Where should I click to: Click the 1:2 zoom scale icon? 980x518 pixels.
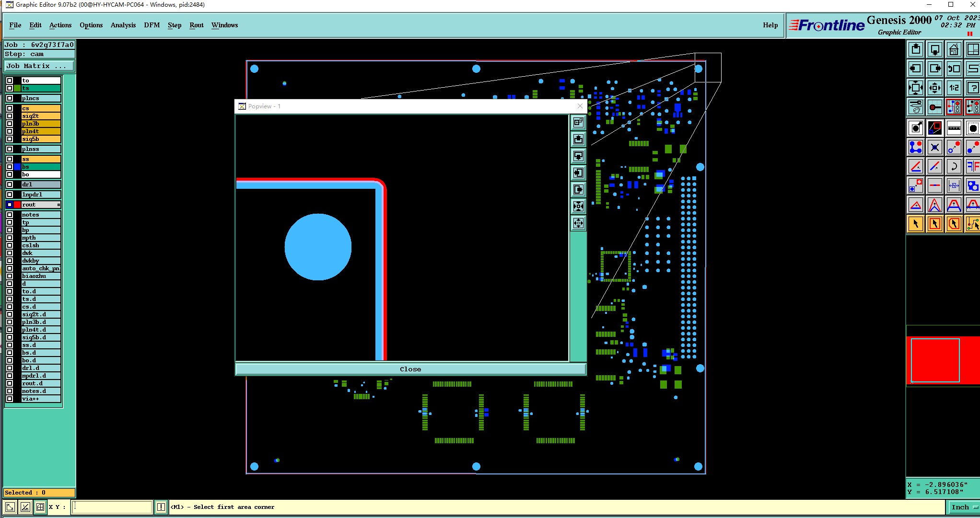pyautogui.click(x=954, y=88)
